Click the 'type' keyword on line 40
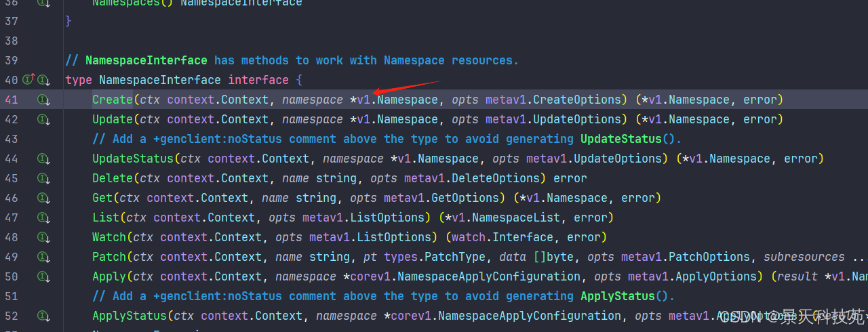868x332 pixels. click(x=79, y=80)
